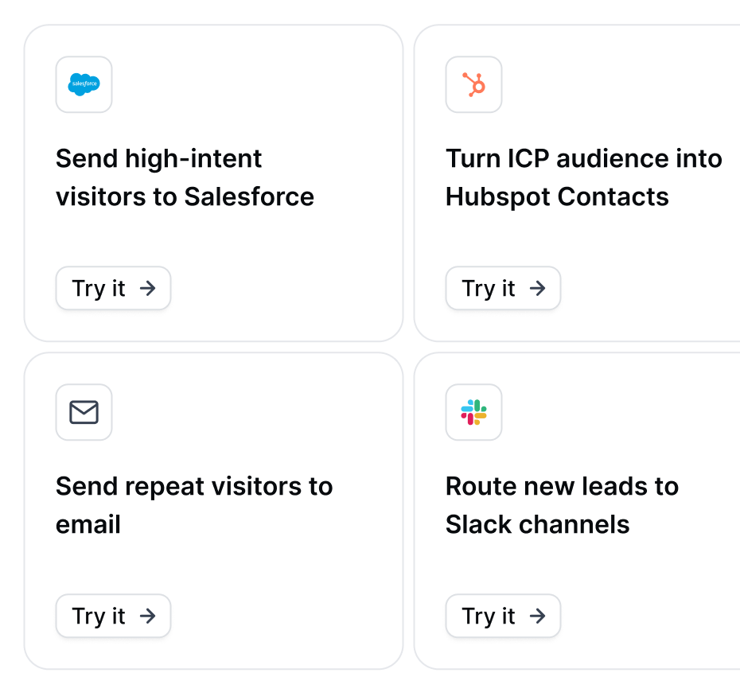Image resolution: width=740 pixels, height=700 pixels.
Task: Open the "Send high-intent visitors to Salesforce" title
Action: click(x=185, y=177)
